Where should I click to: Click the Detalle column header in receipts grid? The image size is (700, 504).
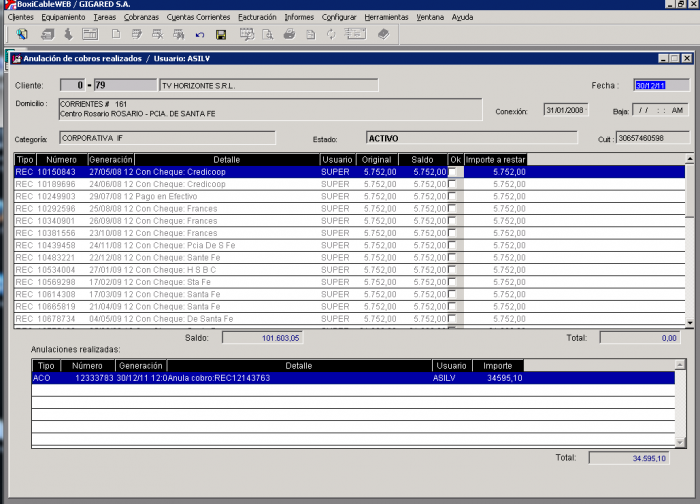point(226,159)
